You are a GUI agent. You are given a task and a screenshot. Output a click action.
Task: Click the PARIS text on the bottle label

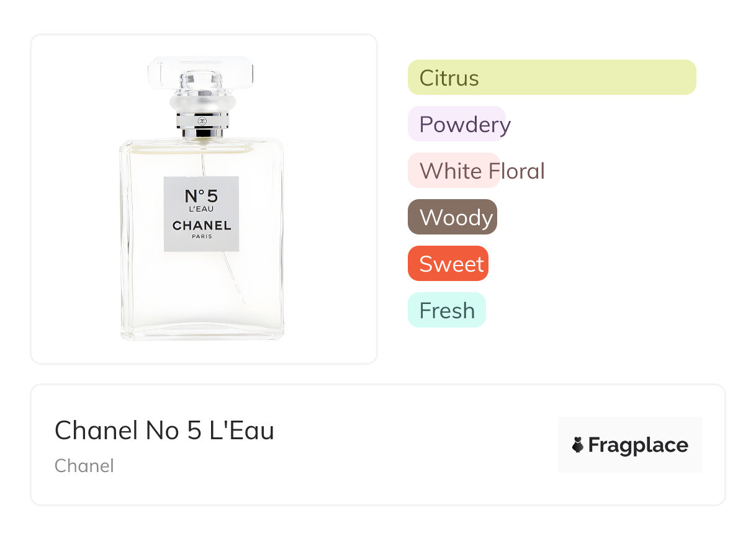click(x=201, y=236)
